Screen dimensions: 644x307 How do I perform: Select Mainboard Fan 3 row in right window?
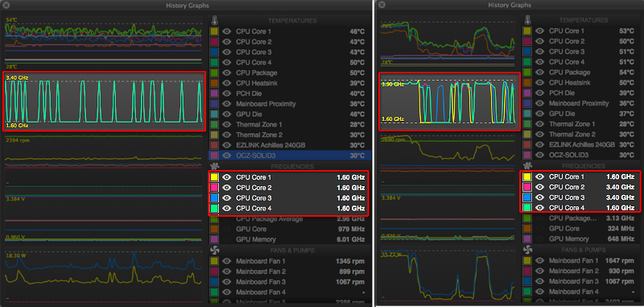[581, 281]
